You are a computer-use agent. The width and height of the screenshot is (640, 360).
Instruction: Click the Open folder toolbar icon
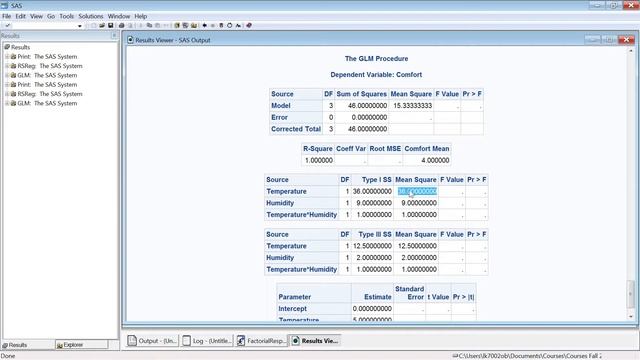102,25
